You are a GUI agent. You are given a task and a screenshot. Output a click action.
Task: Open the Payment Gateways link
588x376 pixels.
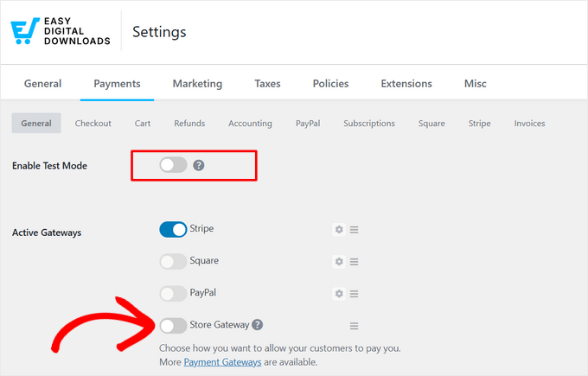pos(222,362)
